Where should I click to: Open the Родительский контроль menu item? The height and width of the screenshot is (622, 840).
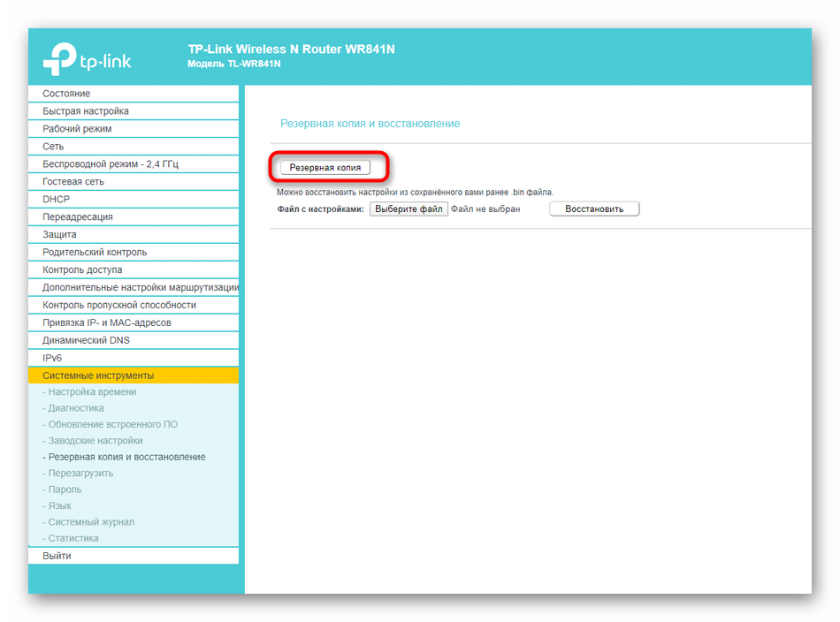coord(95,253)
